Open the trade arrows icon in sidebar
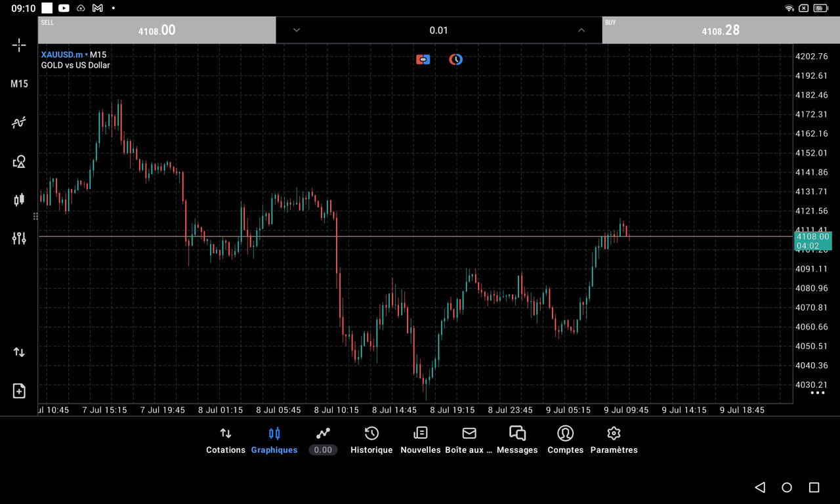The height and width of the screenshot is (504, 840). pos(19,352)
